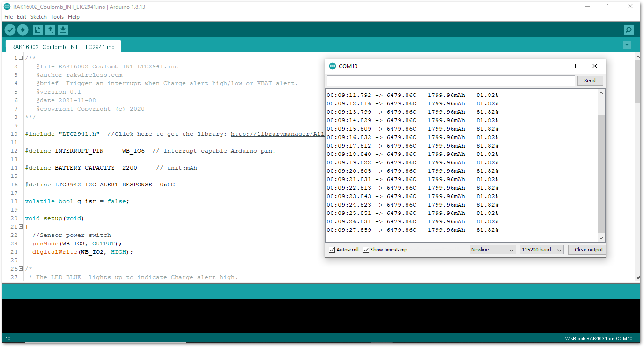Click the '//Sensor power switch' comment

click(x=72, y=235)
